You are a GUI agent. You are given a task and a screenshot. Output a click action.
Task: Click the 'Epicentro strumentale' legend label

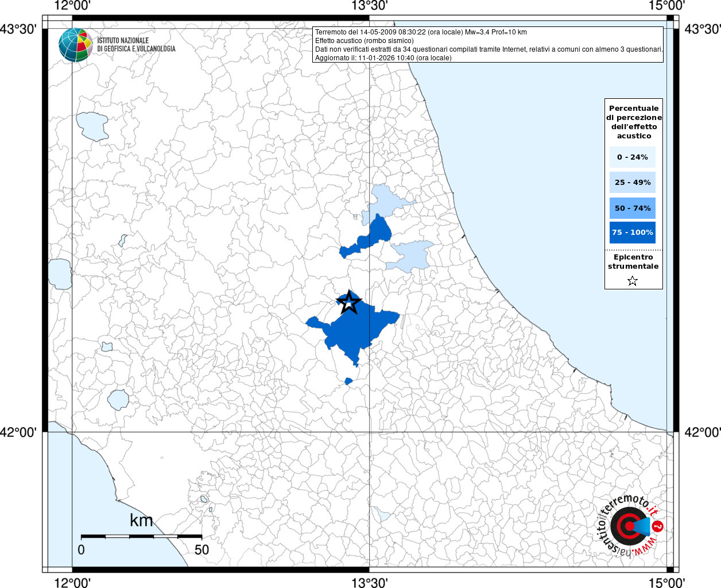633,261
